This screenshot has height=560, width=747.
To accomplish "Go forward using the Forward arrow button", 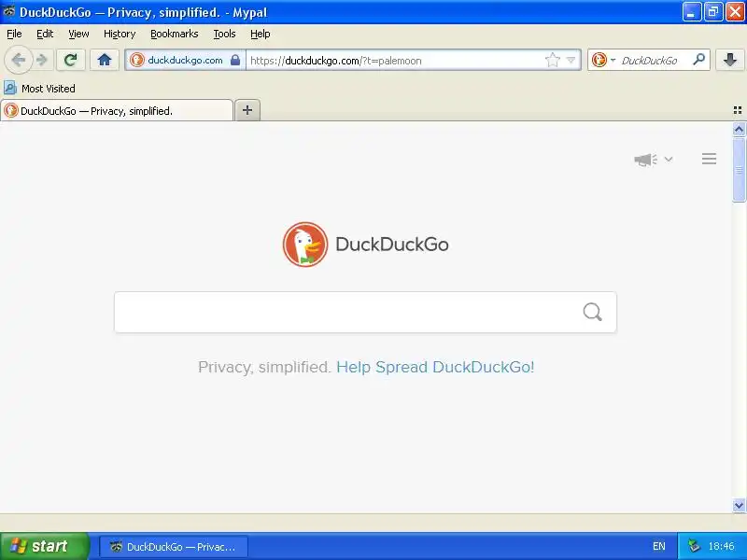I will pos(42,60).
